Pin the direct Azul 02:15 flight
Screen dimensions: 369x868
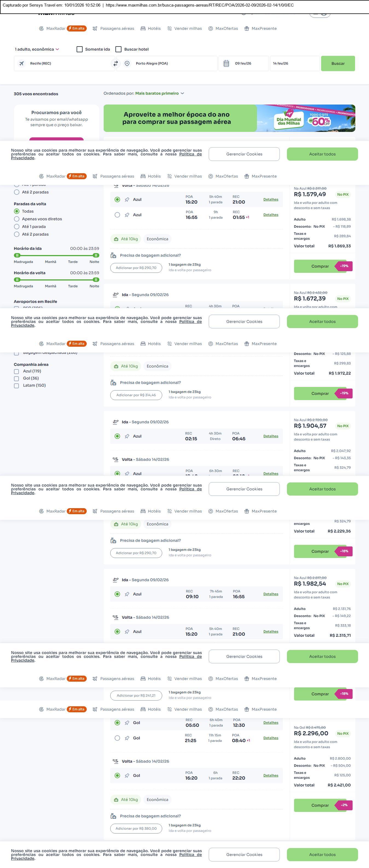127,436
